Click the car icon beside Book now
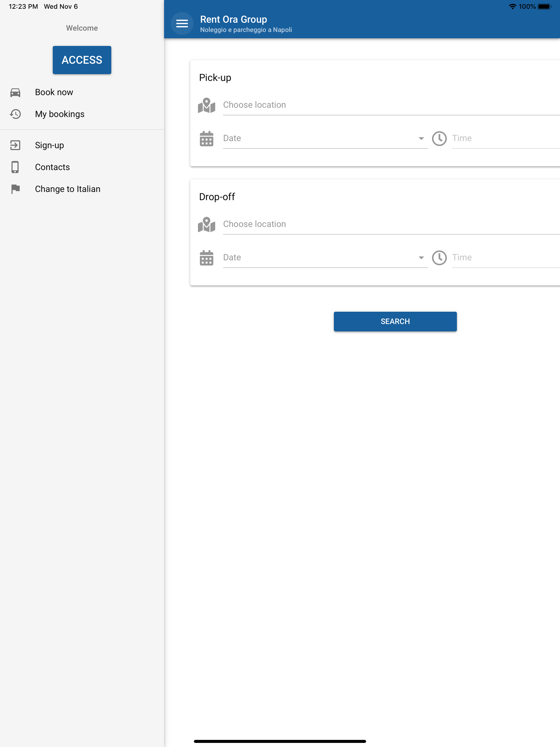This screenshot has width=560, height=747. pos(15,92)
